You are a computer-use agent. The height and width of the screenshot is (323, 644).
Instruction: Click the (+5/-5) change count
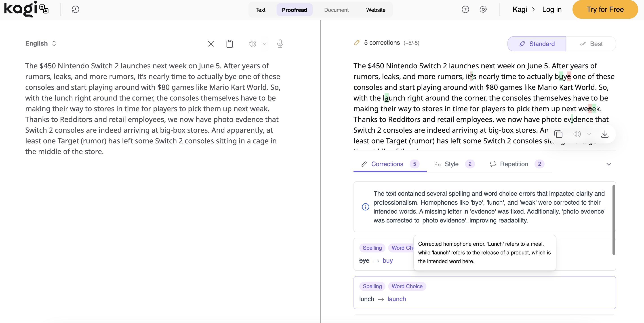tap(411, 43)
